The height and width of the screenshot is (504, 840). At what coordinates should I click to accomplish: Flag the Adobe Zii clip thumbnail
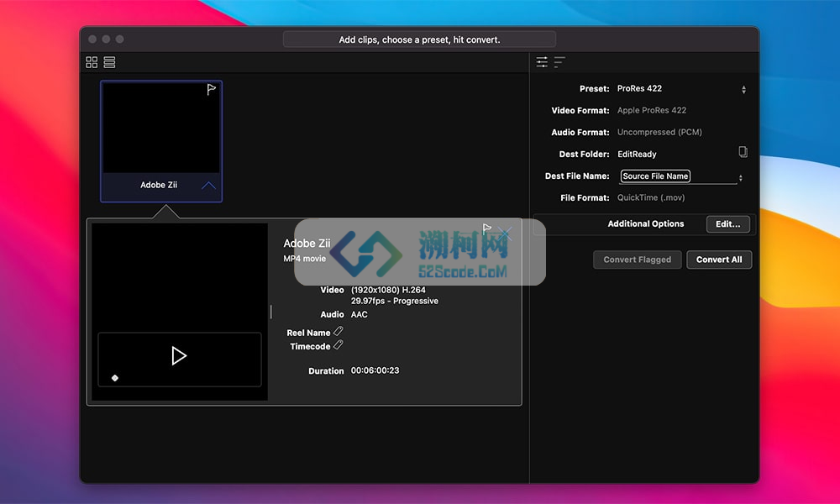211,89
